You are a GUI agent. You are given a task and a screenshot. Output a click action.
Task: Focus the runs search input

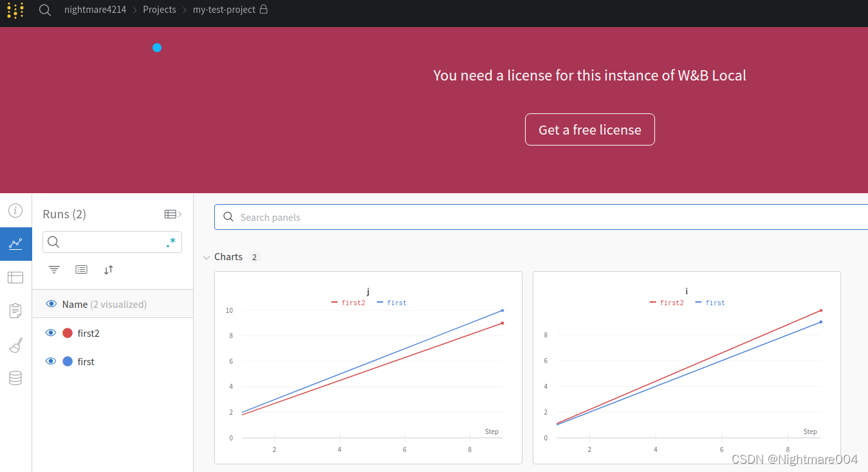coord(112,242)
